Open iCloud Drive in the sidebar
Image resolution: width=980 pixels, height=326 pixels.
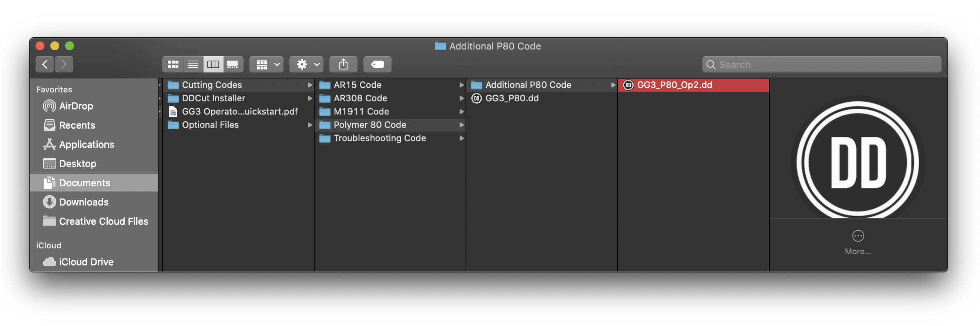(86, 262)
